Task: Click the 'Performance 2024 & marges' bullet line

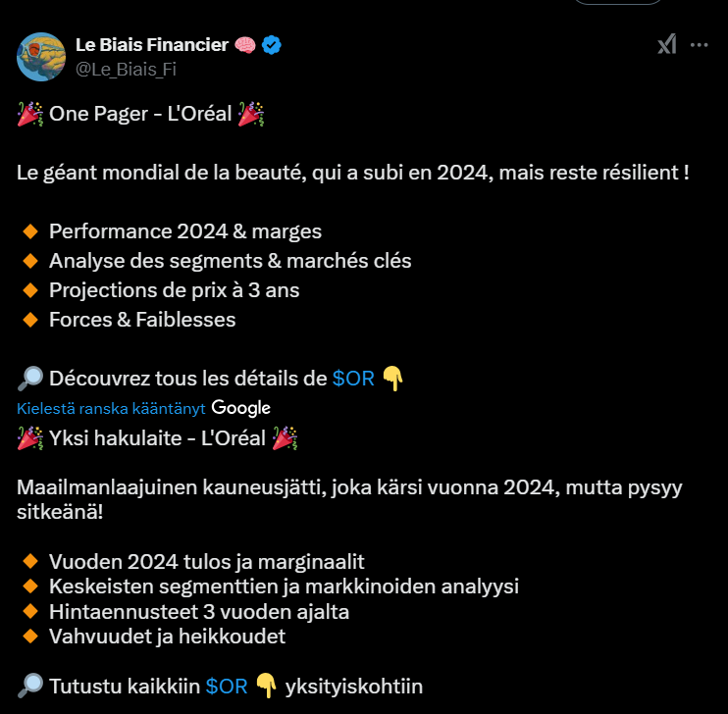Action: point(184,232)
